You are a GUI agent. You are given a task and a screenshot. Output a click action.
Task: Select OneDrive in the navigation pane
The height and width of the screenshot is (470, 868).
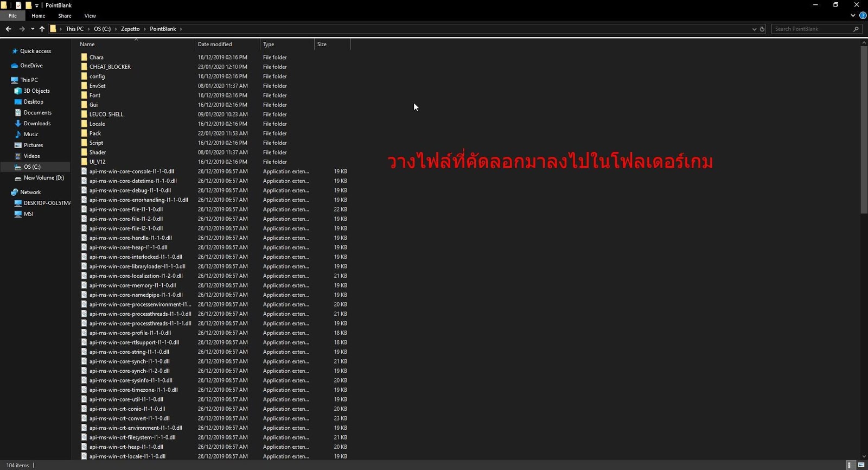click(31, 66)
